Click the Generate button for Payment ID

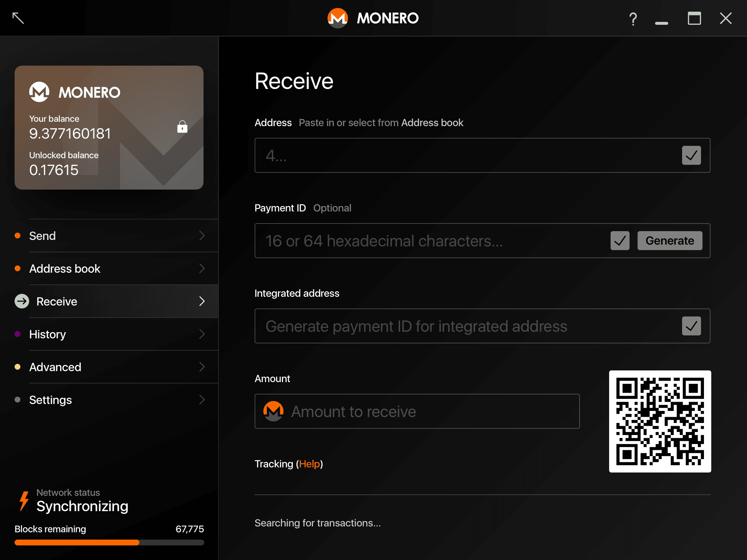click(x=670, y=241)
